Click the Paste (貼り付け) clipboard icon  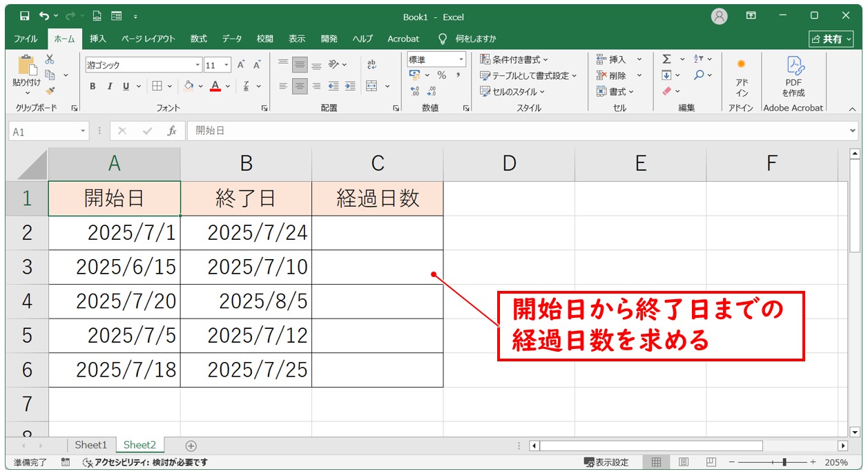(27, 66)
